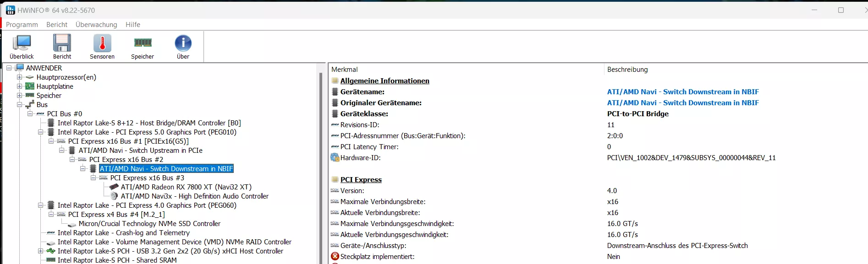Click the PCI-Adressnummer value 2:0:0
This screenshot has height=264, width=868.
coord(615,136)
